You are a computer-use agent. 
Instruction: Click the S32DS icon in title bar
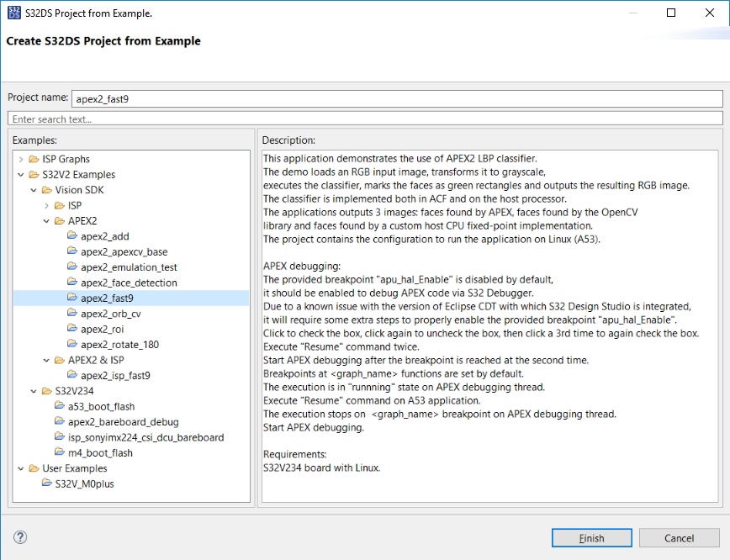click(x=13, y=13)
